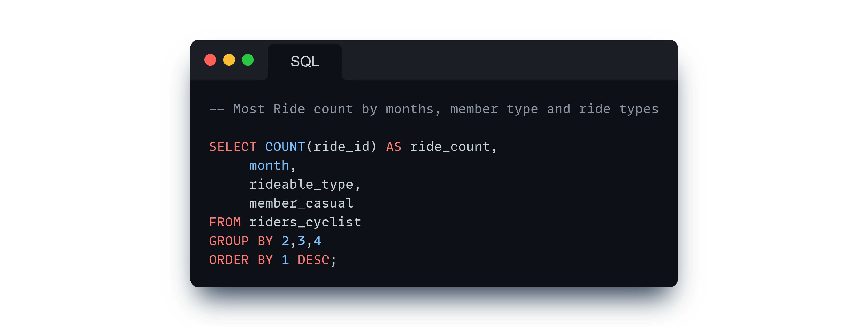Click the SELECT keyword in the query
This screenshot has width=868, height=327.
click(x=233, y=147)
